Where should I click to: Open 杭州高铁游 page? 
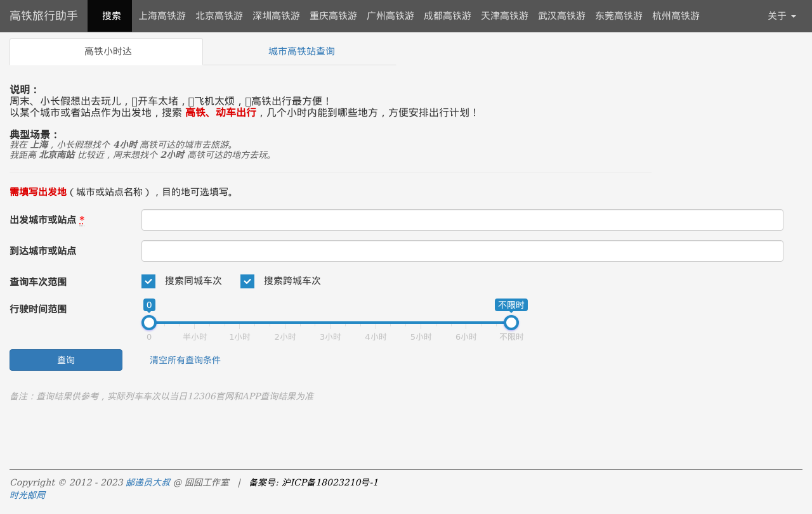click(675, 15)
